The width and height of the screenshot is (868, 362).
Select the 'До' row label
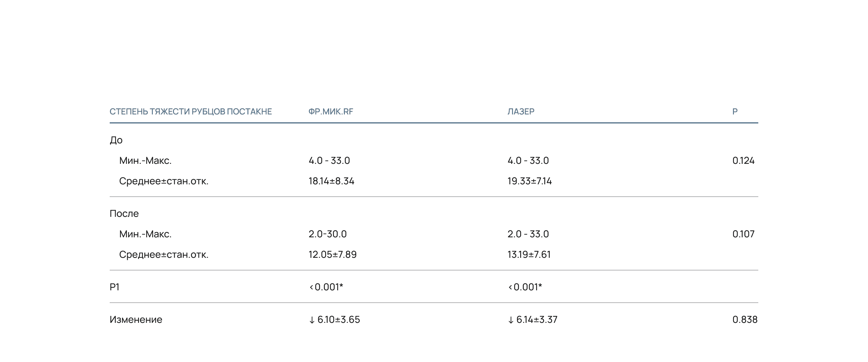click(116, 140)
